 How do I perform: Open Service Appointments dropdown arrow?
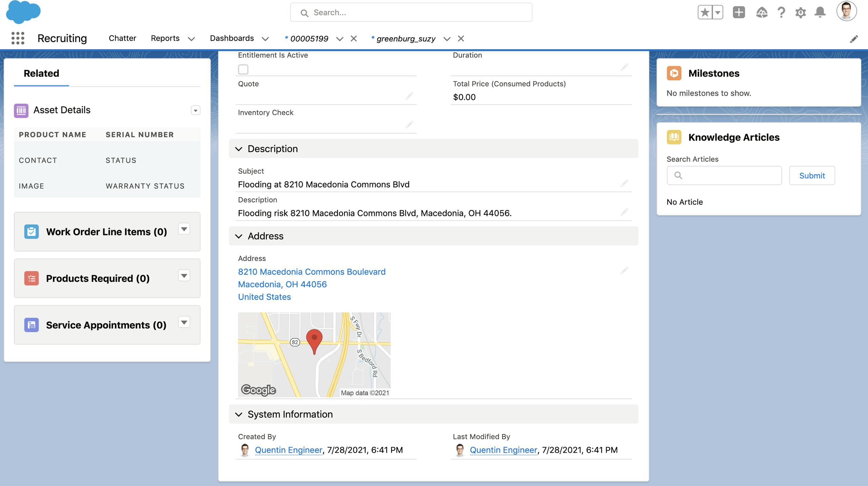click(x=184, y=322)
